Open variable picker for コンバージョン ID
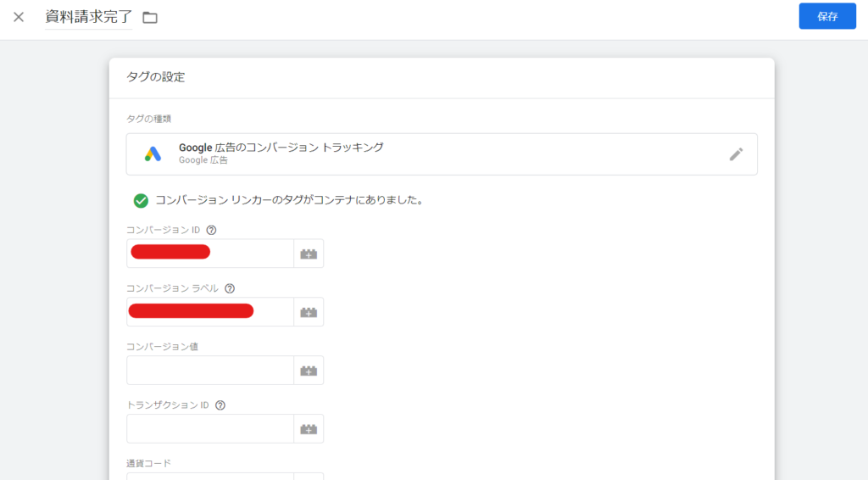The image size is (868, 480). click(x=309, y=254)
